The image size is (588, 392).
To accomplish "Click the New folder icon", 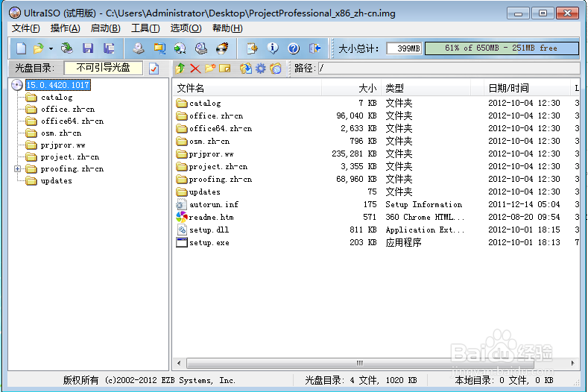I will pyautogui.click(x=210, y=69).
